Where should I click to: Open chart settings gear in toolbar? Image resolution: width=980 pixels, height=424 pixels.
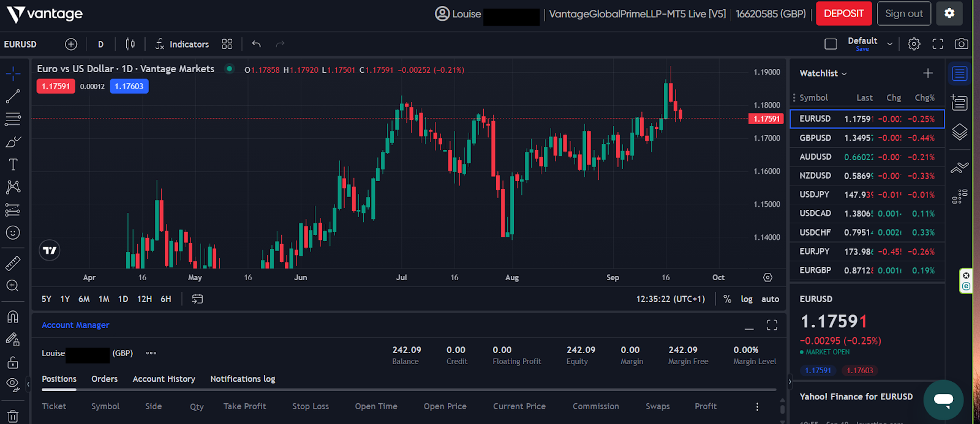[x=914, y=44]
